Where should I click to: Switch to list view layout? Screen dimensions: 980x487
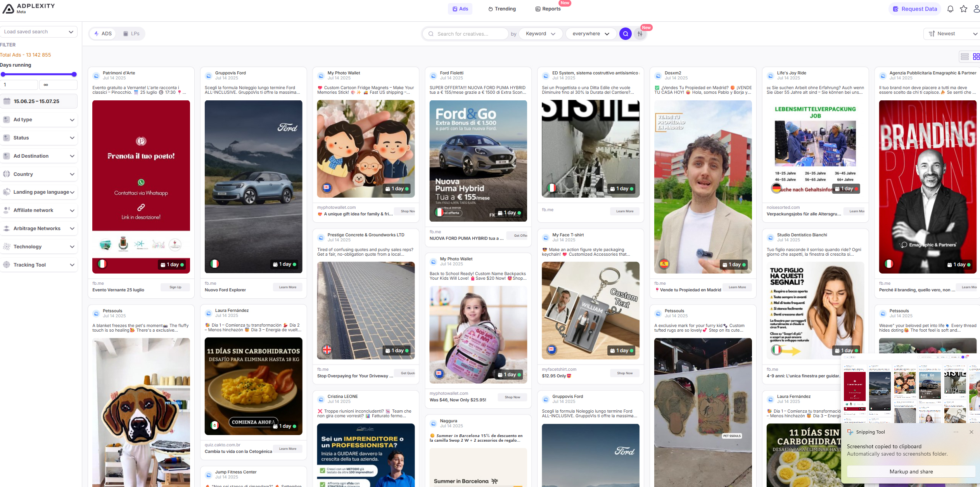coord(965,57)
